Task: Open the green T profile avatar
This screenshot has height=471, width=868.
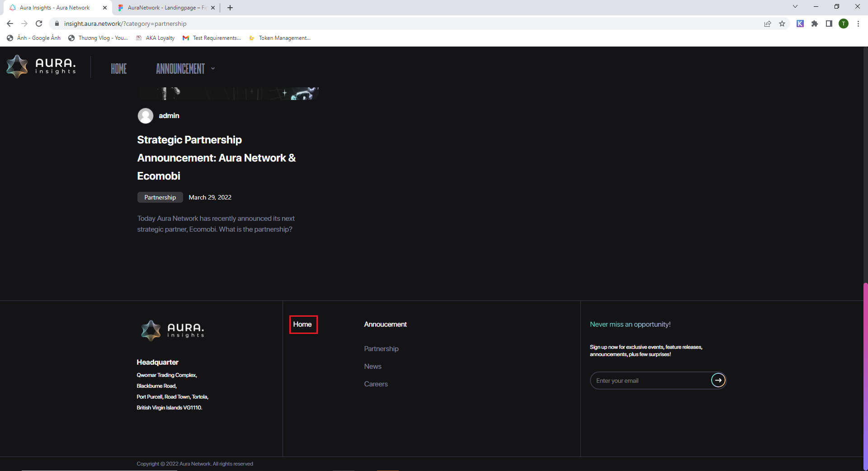Action: [844, 24]
